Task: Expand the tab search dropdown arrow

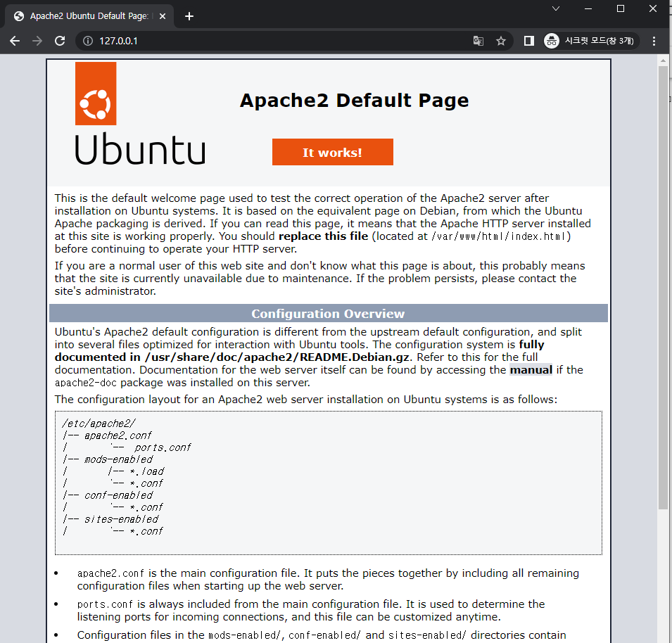Action: [x=556, y=8]
